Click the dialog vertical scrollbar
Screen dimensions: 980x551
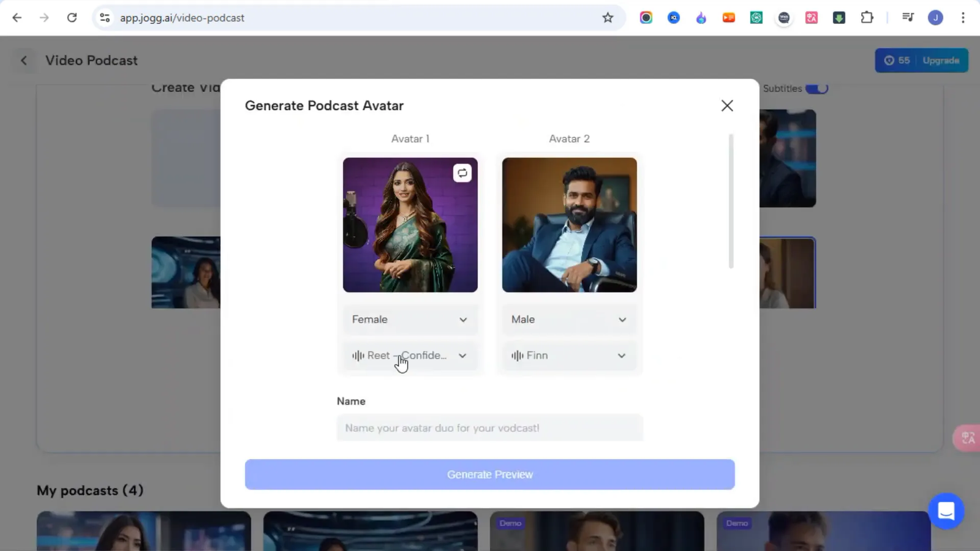[x=731, y=201]
